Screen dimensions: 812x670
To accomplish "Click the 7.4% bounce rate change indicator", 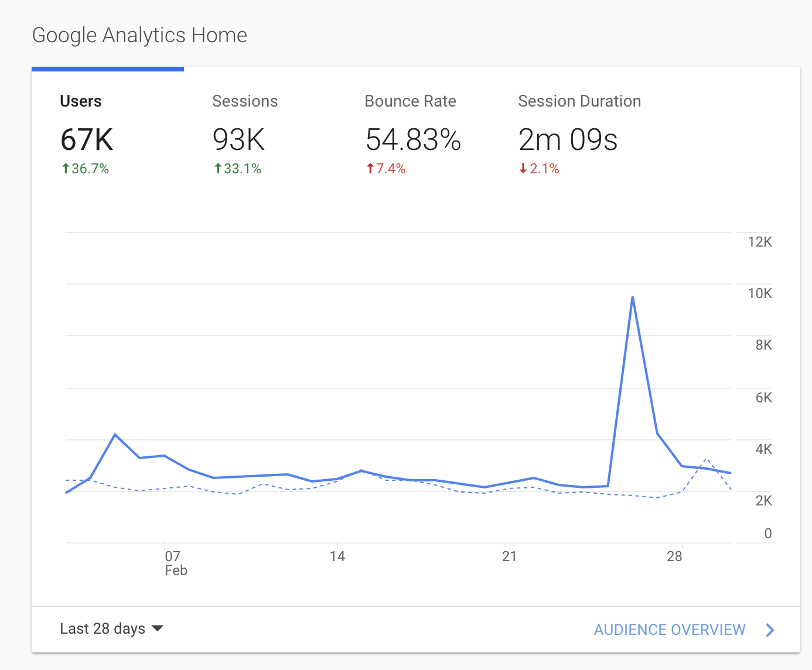I will click(x=386, y=169).
